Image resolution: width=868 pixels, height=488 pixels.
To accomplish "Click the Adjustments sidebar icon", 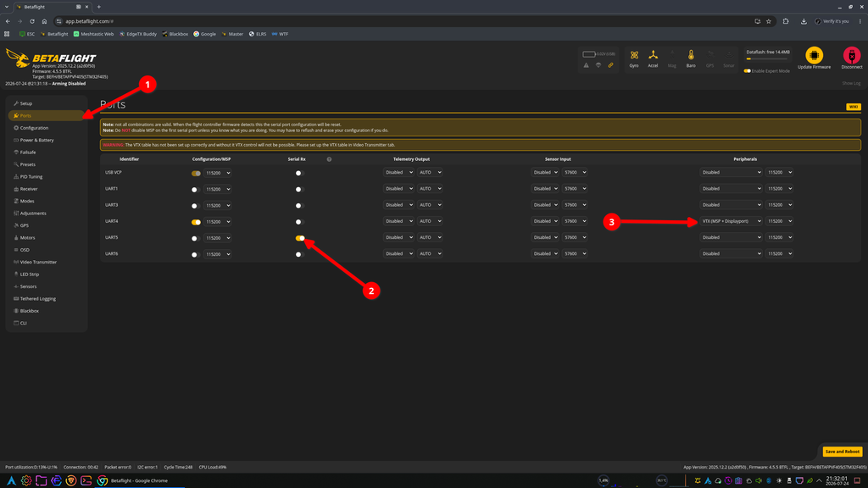I will 16,213.
